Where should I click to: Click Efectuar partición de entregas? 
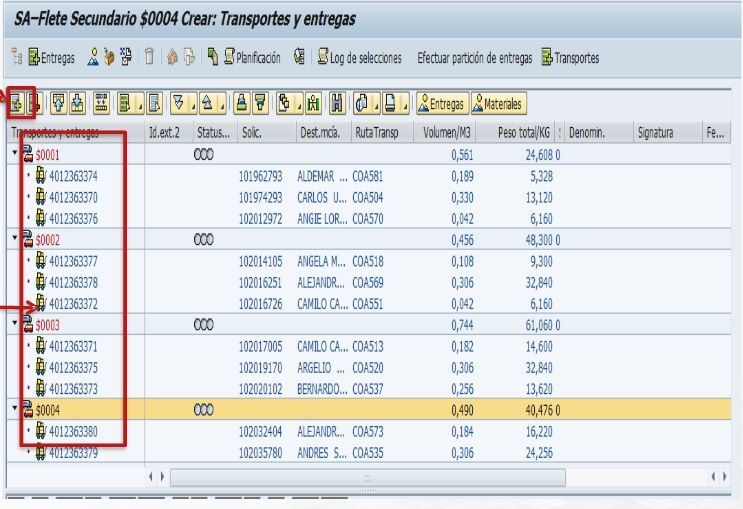(x=475, y=58)
